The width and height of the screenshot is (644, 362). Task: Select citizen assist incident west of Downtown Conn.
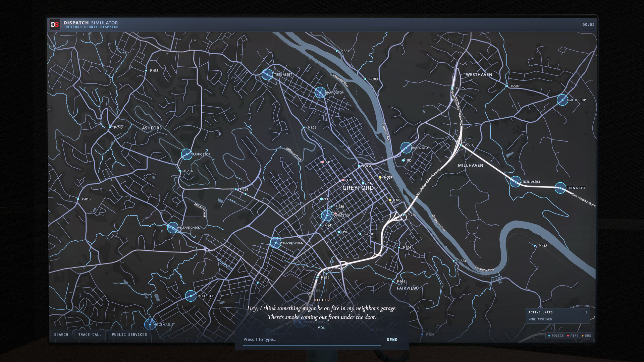(516, 182)
